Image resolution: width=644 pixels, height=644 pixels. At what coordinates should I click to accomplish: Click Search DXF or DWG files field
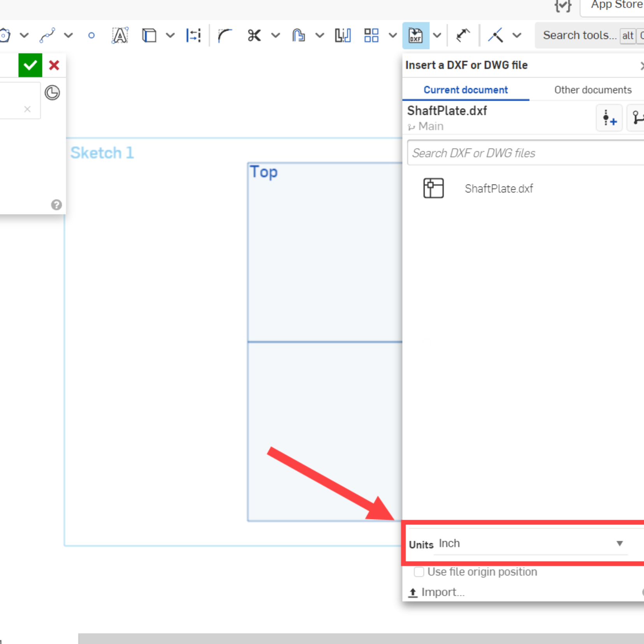pos(526,153)
